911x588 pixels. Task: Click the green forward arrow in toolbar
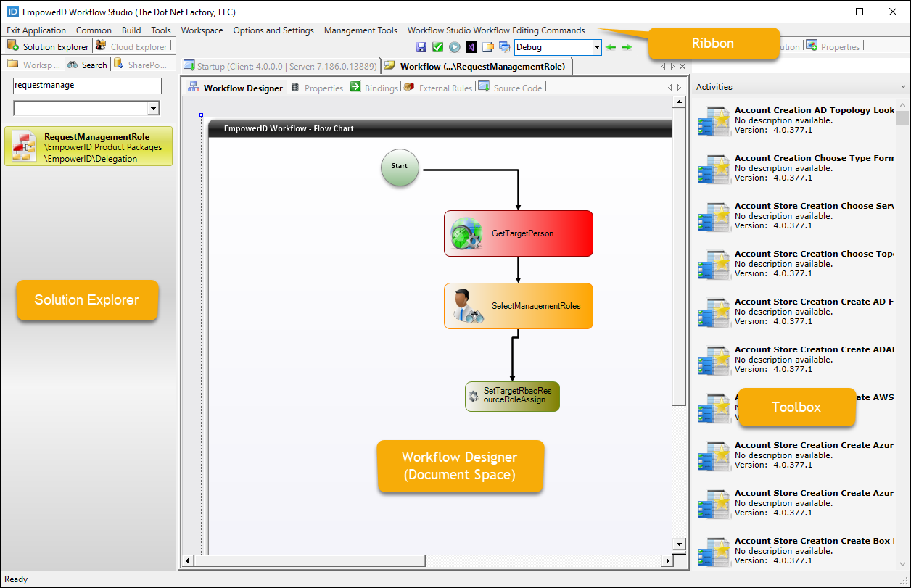[x=627, y=47]
